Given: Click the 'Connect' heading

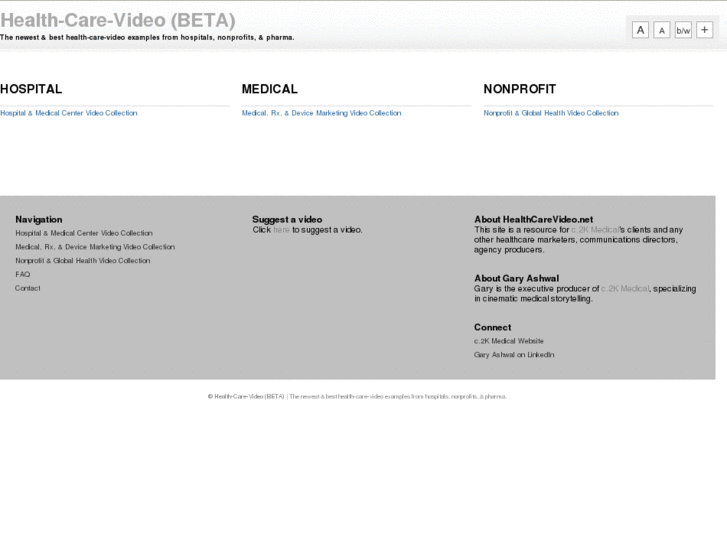Looking at the screenshot, I should pos(492,327).
